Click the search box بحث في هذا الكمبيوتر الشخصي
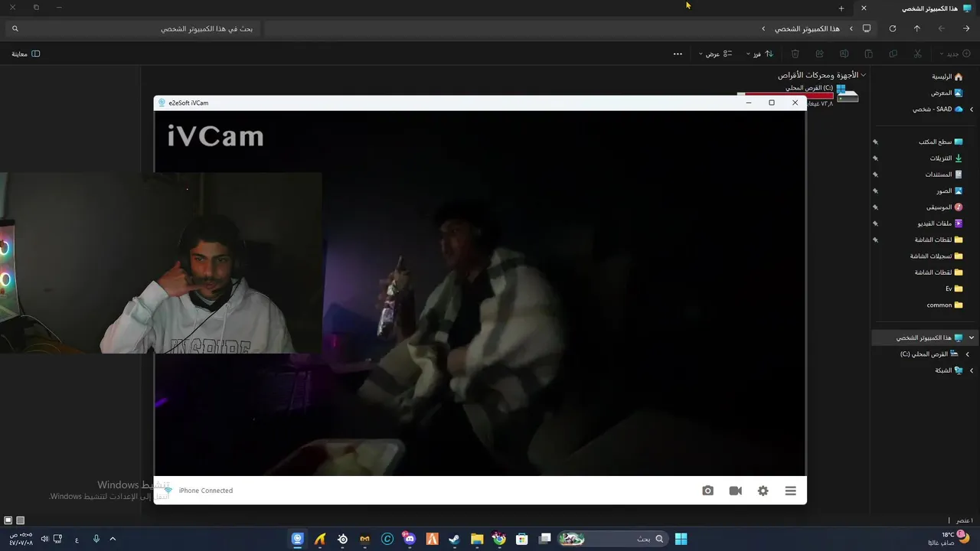This screenshot has height=551, width=980. pos(133,28)
